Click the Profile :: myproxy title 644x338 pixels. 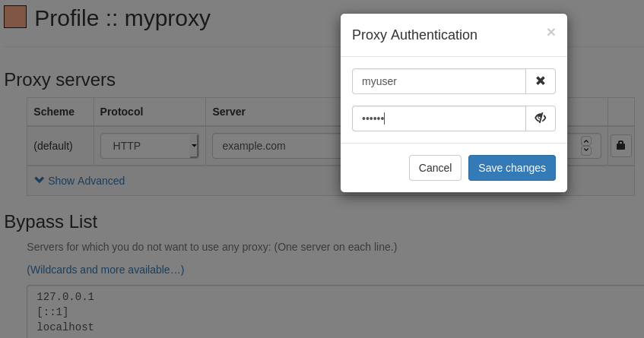122,18
